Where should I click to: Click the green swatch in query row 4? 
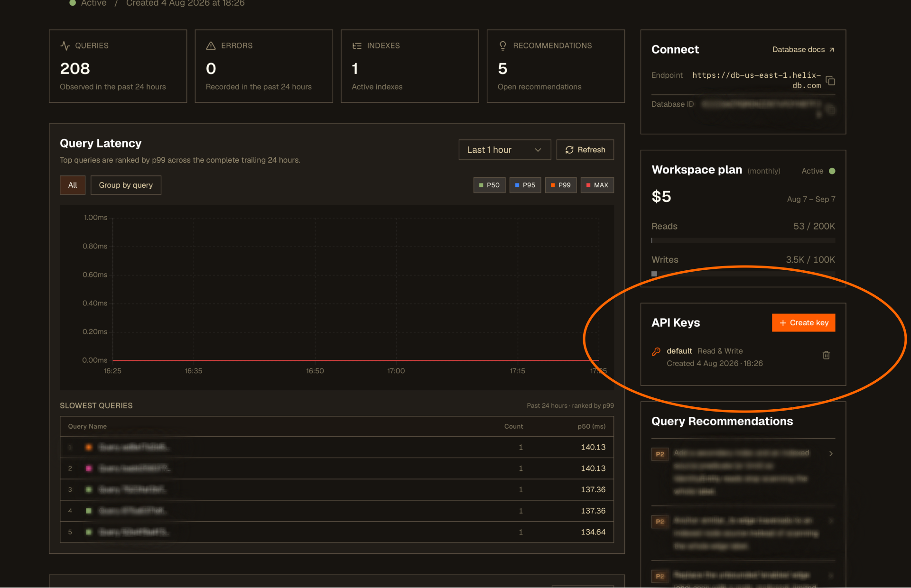tap(89, 511)
